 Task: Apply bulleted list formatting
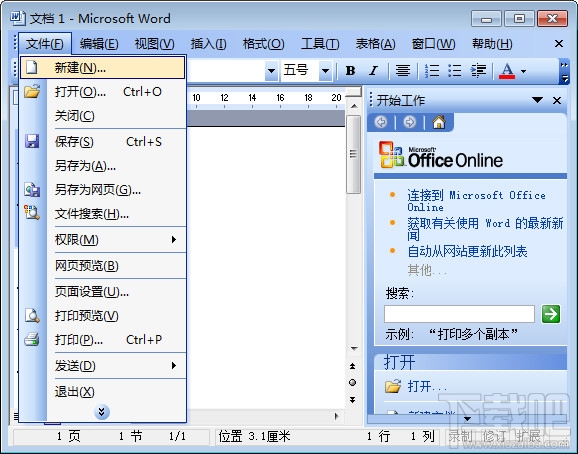[455, 70]
